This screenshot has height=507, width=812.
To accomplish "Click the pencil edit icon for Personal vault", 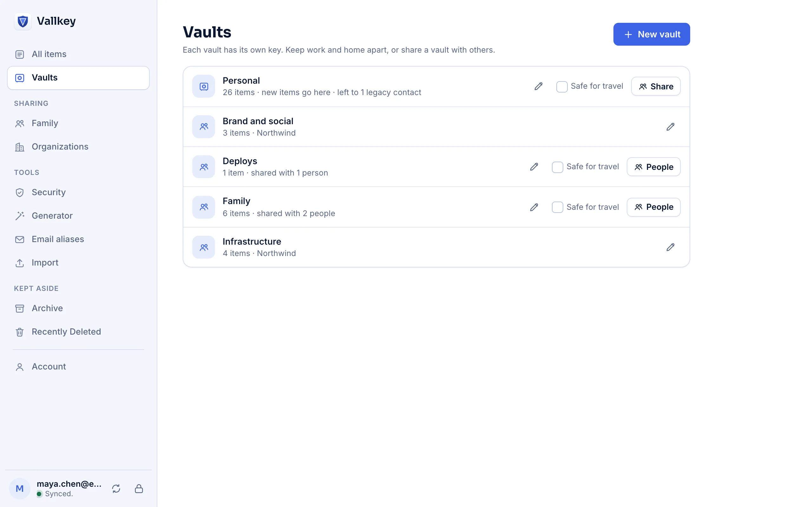I will tap(538, 86).
